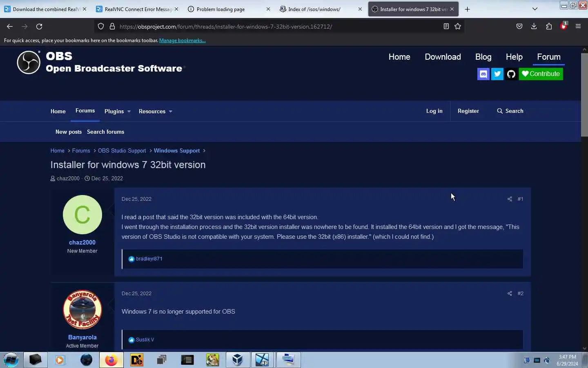The image size is (588, 368).
Task: Click Home in the OBS top menu
Action: pos(399,57)
